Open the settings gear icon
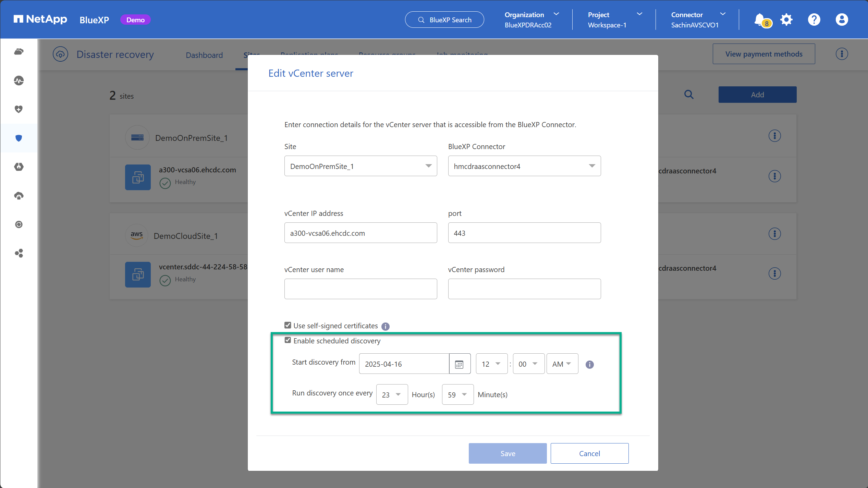Image resolution: width=868 pixels, height=488 pixels. [786, 20]
